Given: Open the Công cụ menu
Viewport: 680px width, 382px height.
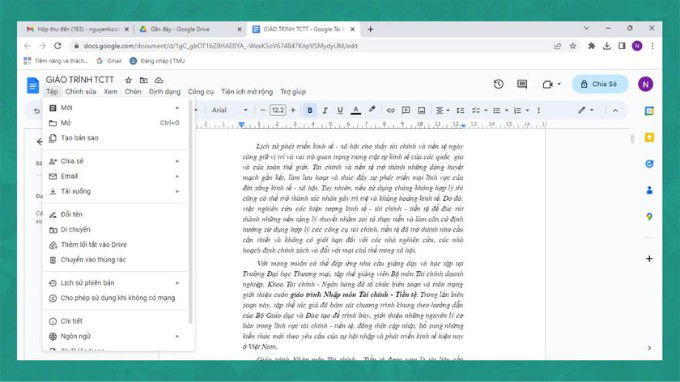Looking at the screenshot, I should click(201, 92).
